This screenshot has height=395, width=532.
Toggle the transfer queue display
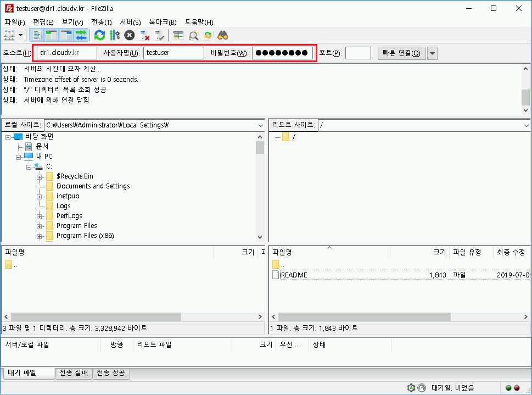point(81,35)
